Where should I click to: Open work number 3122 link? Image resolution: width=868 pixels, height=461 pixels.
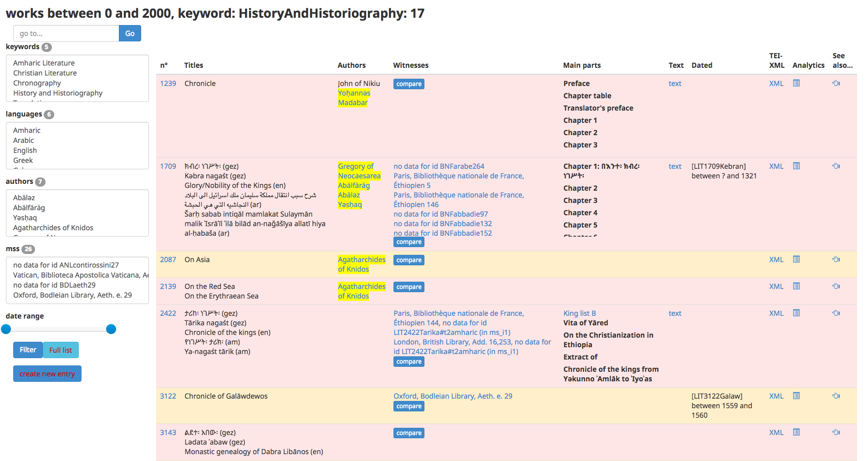[x=168, y=396]
